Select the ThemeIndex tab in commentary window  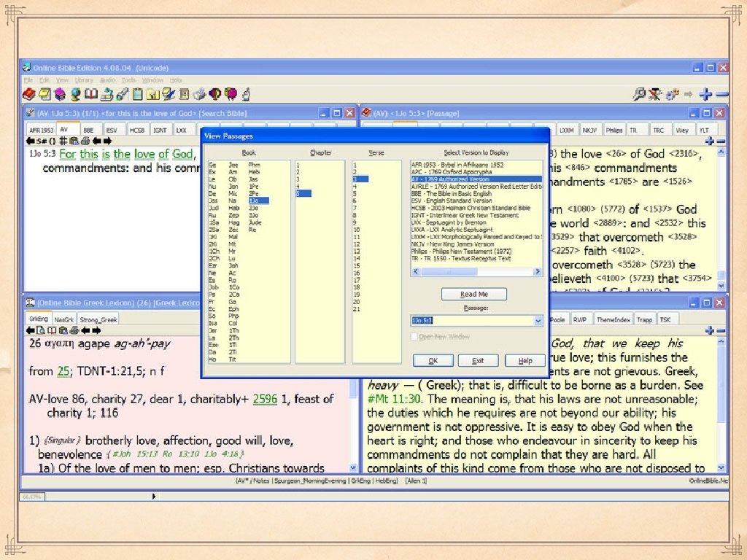[x=614, y=319]
